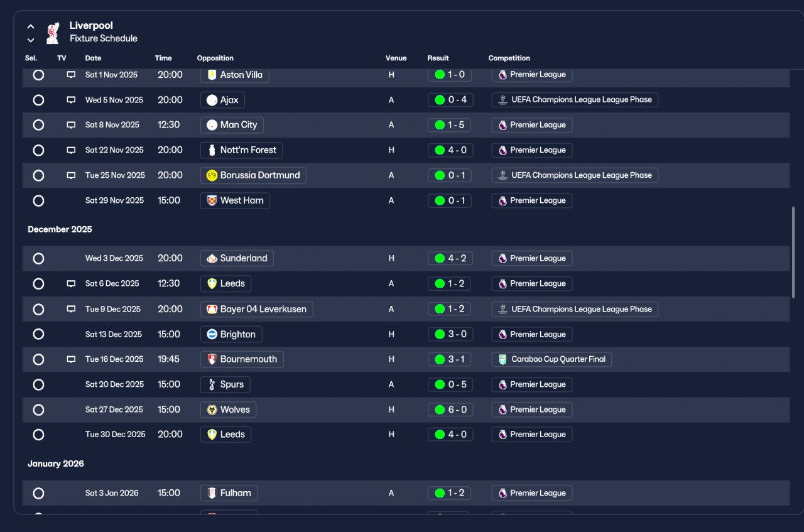Viewport: 804px width, 532px height.
Task: Click the January 2026 month heading
Action: pyautogui.click(x=56, y=464)
